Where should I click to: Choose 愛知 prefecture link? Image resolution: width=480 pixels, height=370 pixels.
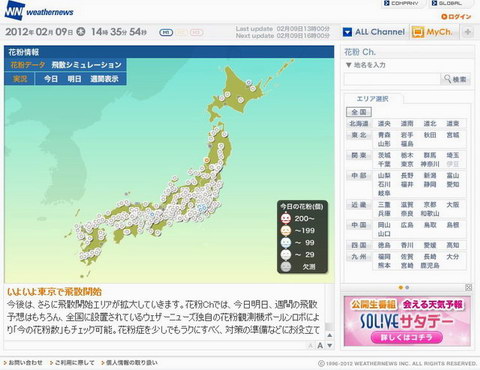pos(453,184)
